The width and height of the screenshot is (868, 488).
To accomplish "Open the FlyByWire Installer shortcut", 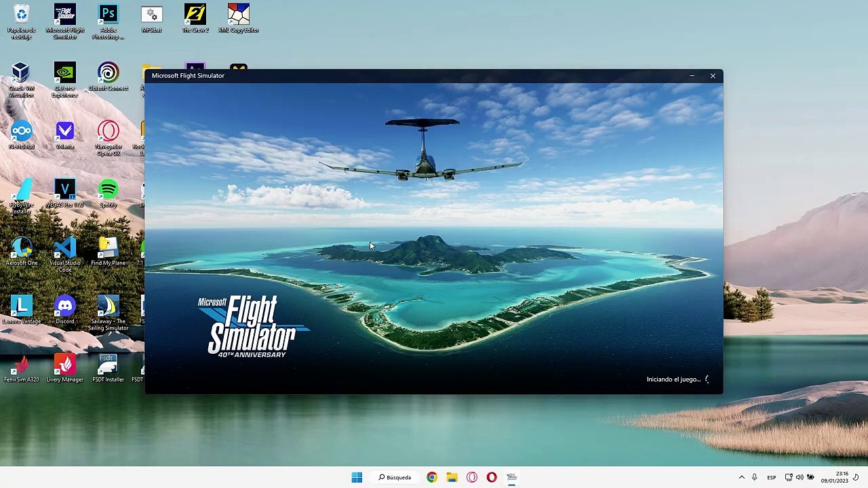I will 22,197.
